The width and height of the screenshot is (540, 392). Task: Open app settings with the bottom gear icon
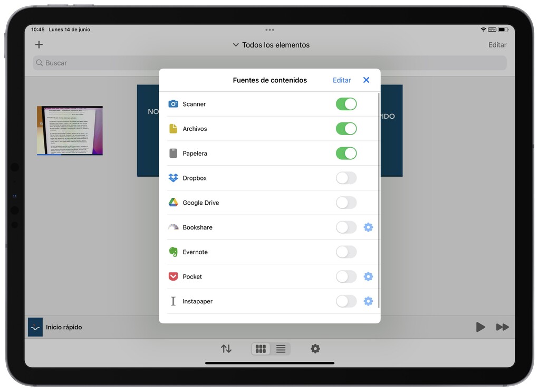tap(315, 349)
